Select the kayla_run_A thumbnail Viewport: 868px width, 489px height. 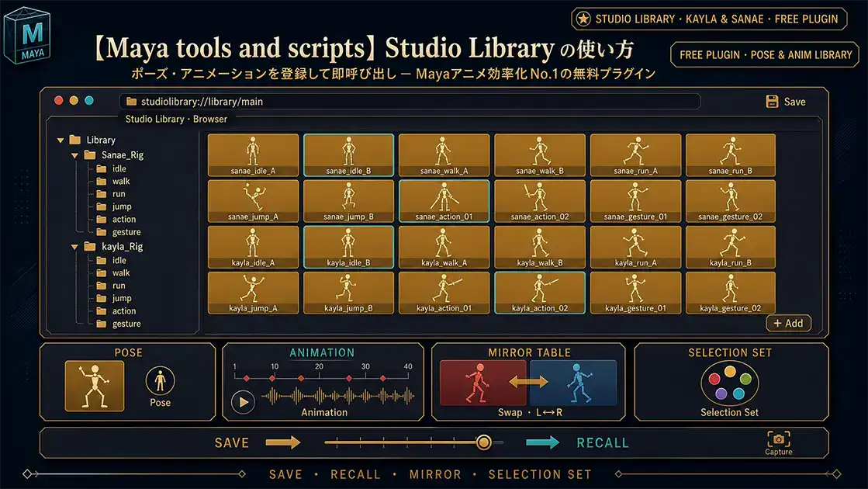coord(635,247)
